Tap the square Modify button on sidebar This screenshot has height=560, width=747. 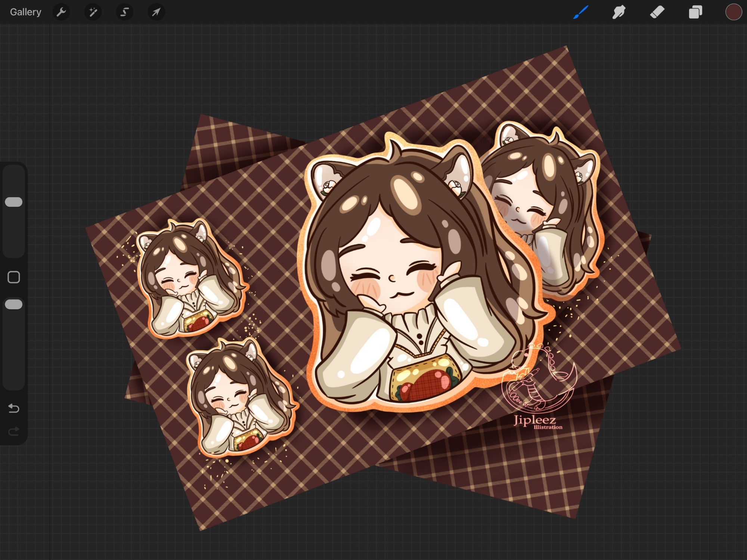[14, 277]
